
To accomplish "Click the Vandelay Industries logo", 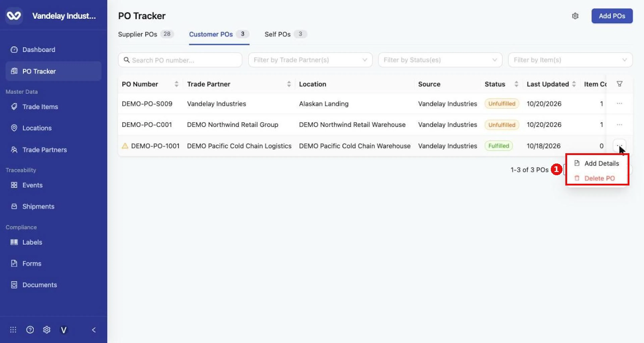I will pyautogui.click(x=14, y=16).
